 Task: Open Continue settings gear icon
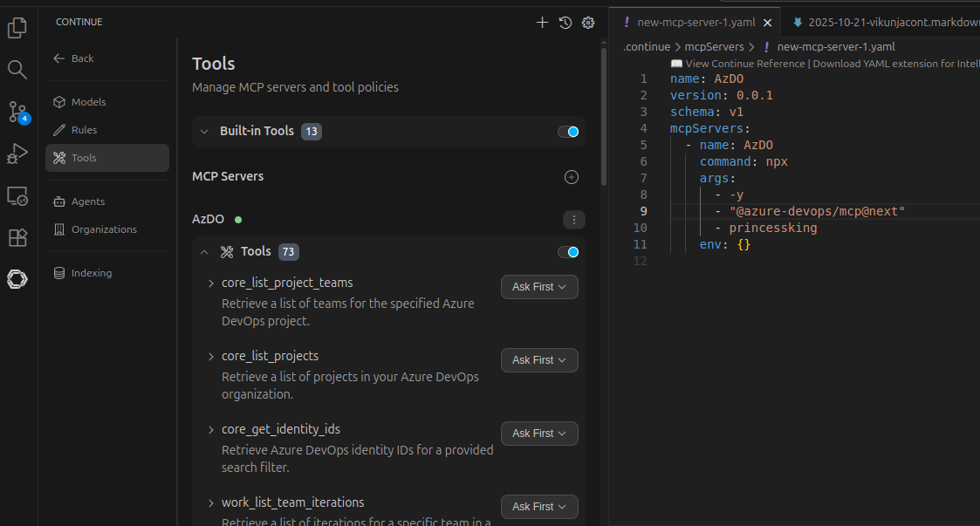(588, 23)
